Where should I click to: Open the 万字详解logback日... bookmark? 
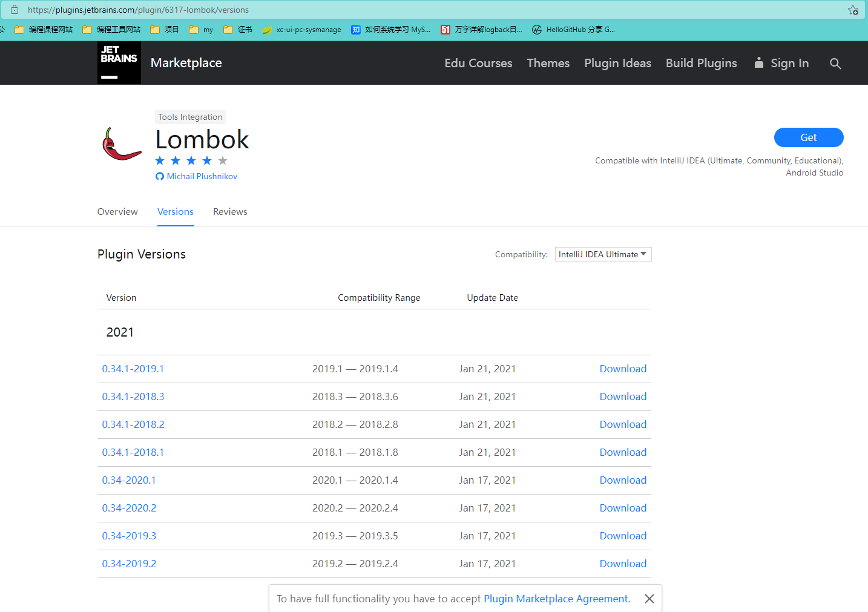point(481,30)
